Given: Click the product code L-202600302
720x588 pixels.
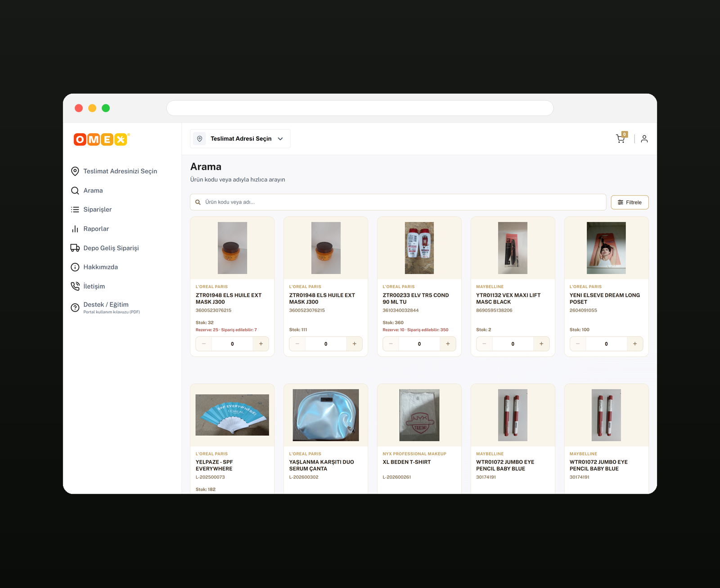Looking at the screenshot, I should pos(304,477).
